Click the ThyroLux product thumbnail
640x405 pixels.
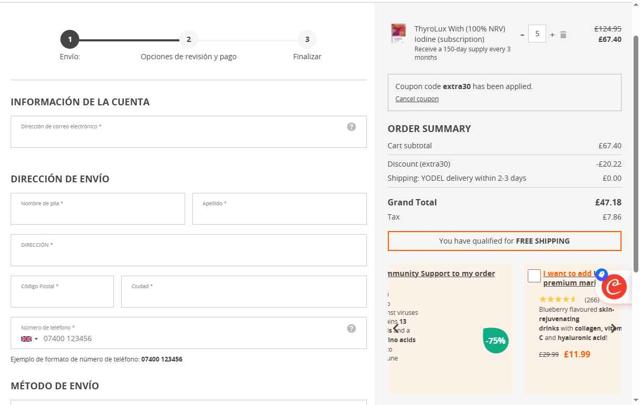click(398, 33)
